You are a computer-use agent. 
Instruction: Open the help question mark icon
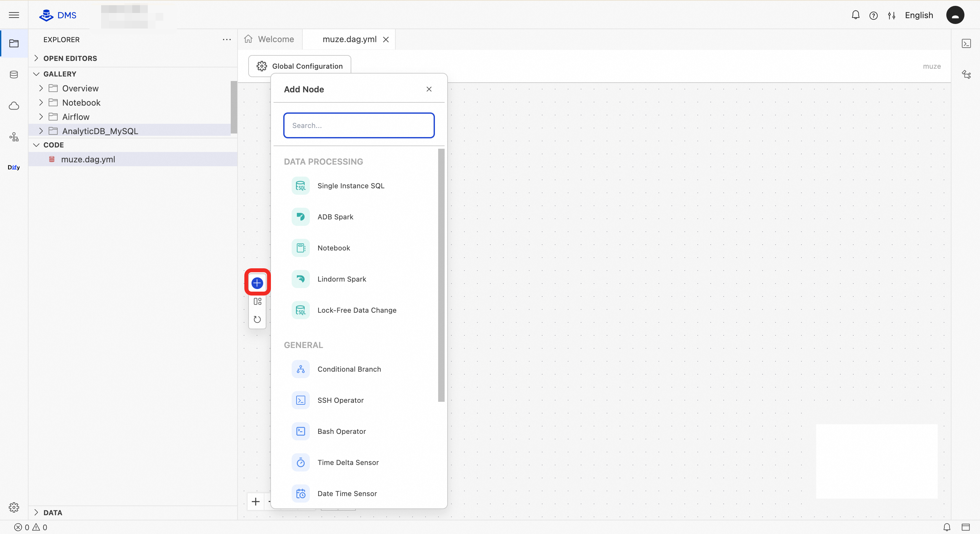(873, 16)
